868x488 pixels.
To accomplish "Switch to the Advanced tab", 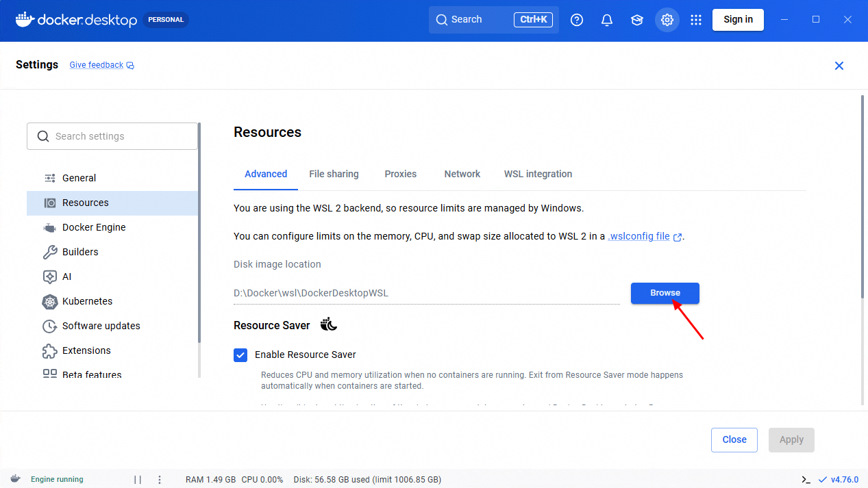I will 266,174.
